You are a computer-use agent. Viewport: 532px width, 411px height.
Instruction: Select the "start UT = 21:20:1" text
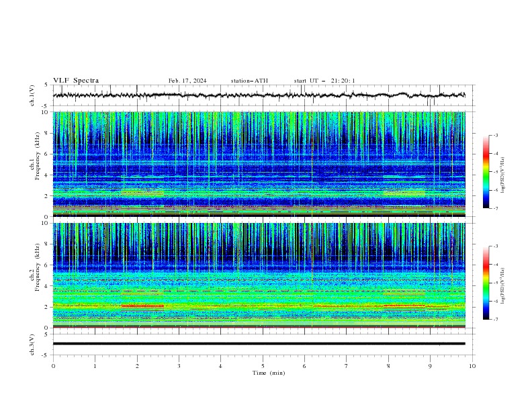tap(324, 81)
